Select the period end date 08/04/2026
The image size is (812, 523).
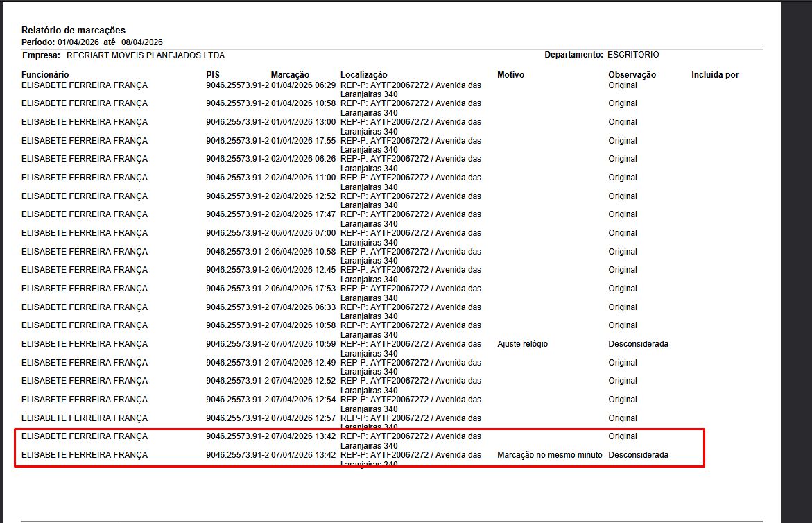[141, 42]
